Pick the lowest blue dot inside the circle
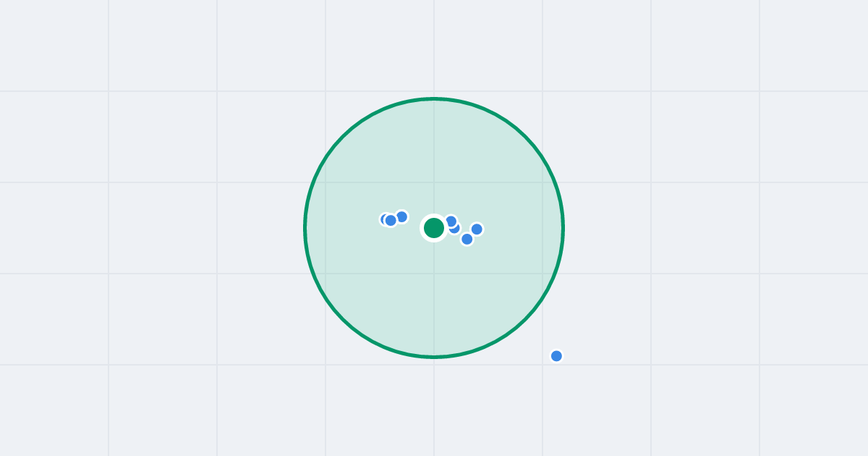Viewport: 868px width, 456px height. coord(467,239)
